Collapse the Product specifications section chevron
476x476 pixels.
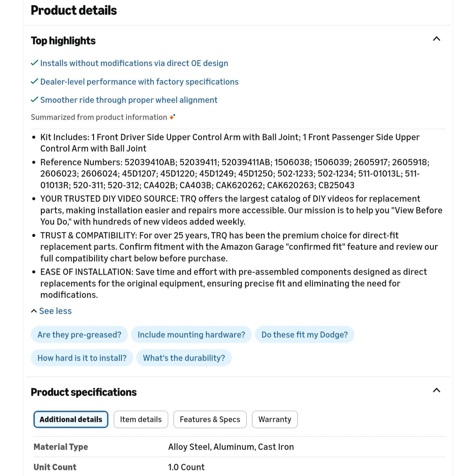436,390
